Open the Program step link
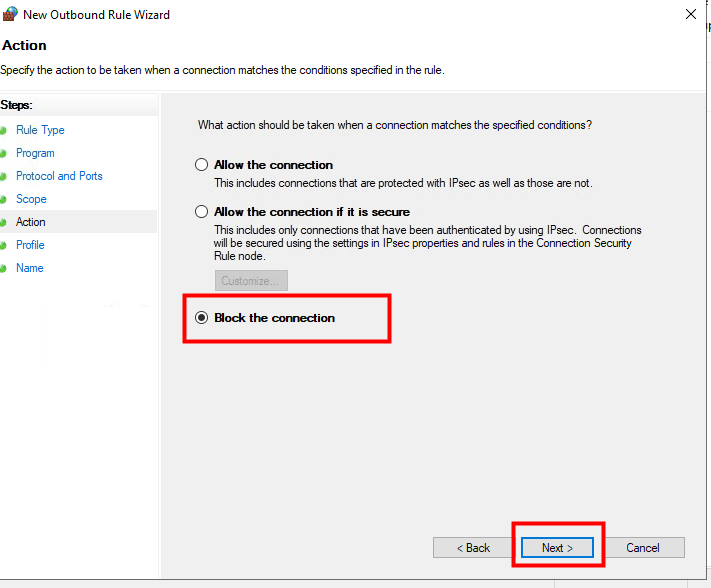Viewport: 711px width, 588px height. pyautogui.click(x=35, y=153)
